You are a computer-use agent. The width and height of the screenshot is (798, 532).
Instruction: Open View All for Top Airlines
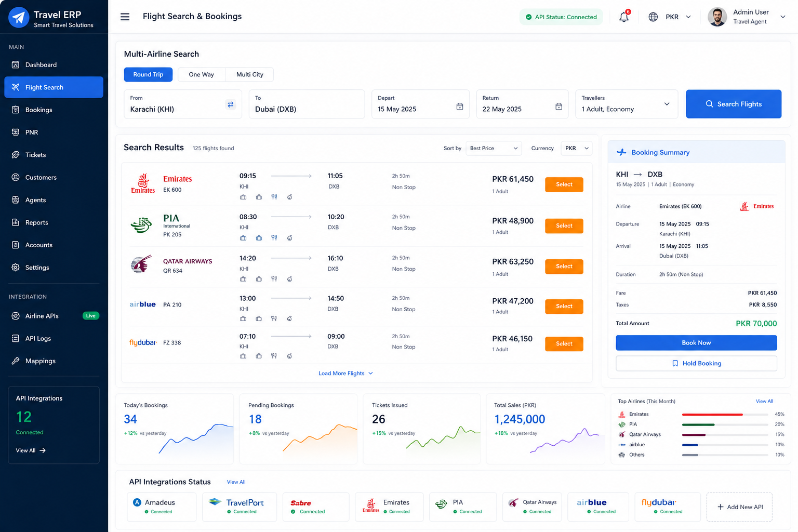[764, 401]
